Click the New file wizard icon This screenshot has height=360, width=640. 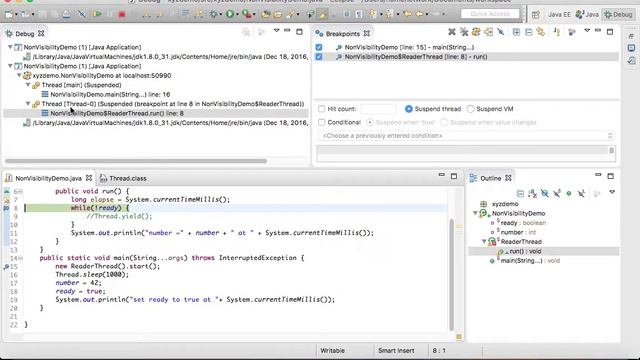[x=9, y=14]
